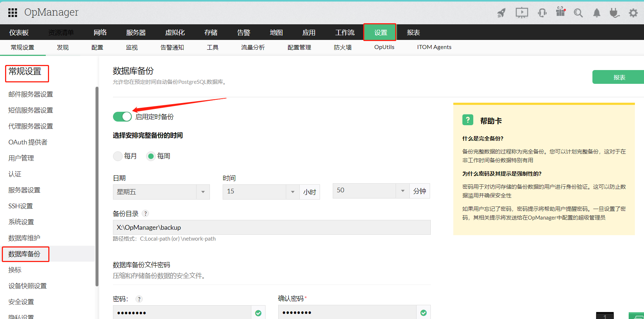This screenshot has height=319, width=644.
Task: Switch to the 告警通知 sub-tab
Action: tap(172, 48)
